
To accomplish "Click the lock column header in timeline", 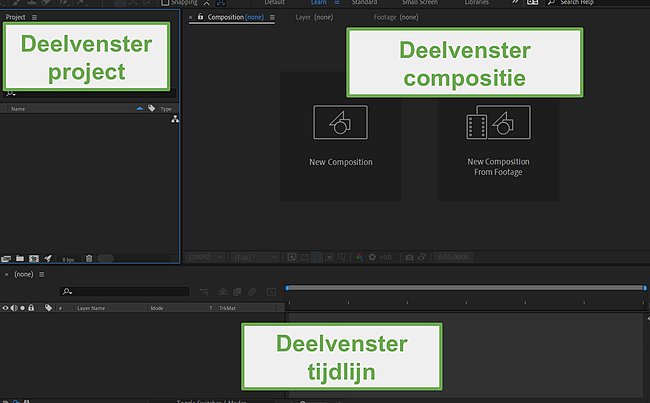I will pyautogui.click(x=31, y=308).
